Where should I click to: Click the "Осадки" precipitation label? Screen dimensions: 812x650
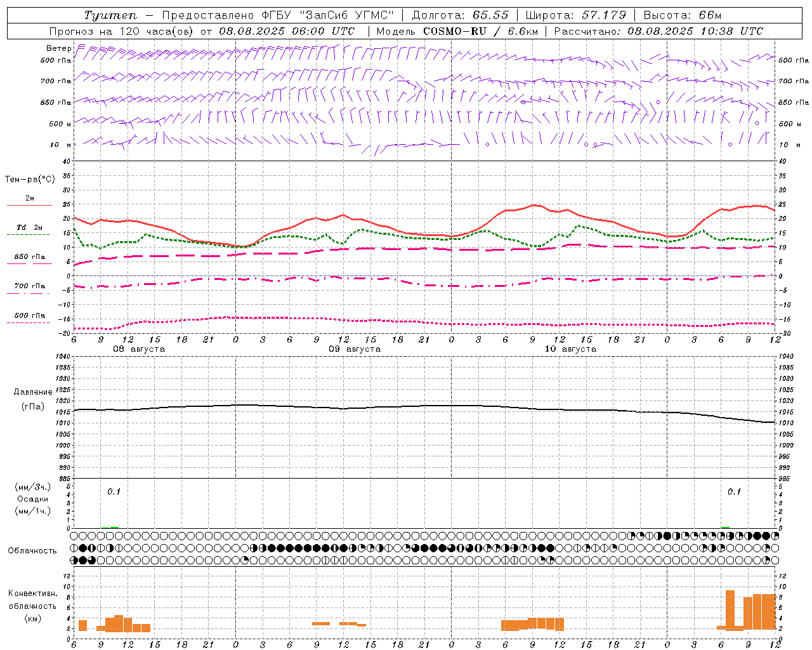(33, 499)
